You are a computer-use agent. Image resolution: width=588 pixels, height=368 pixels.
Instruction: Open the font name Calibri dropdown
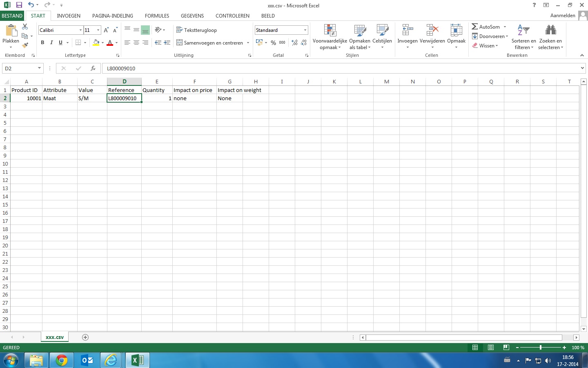tap(80, 30)
